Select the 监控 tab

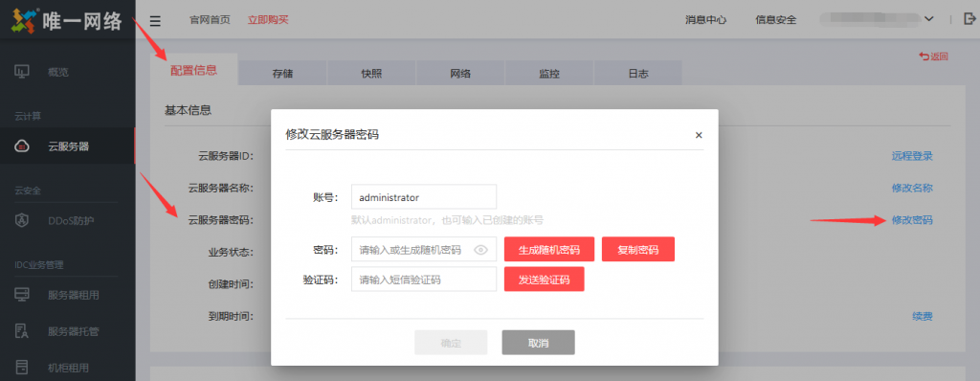click(549, 73)
